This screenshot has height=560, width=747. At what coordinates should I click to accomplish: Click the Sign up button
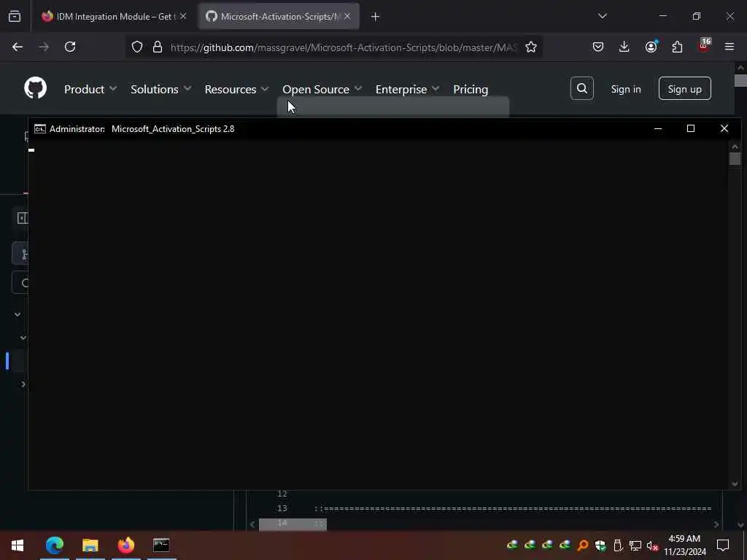684,88
